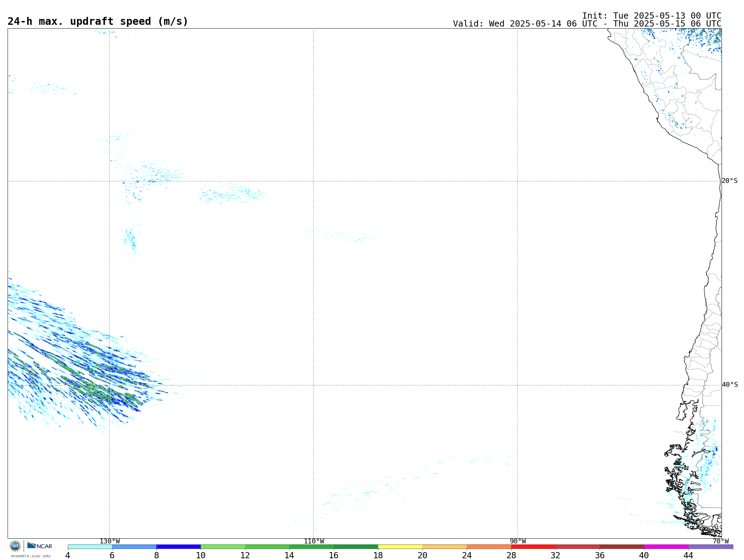Click the 40°S latitude label
Screen dimensions: 744x560
pyautogui.click(x=730, y=385)
